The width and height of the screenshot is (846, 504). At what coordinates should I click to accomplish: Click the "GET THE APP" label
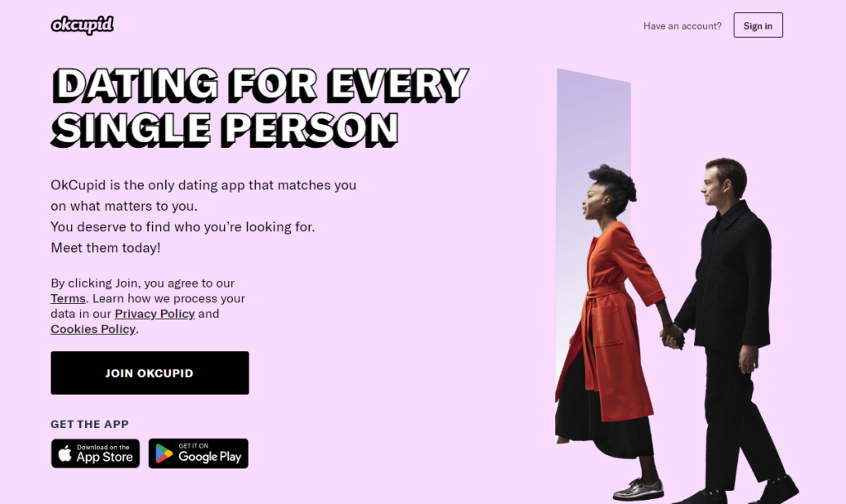click(89, 424)
